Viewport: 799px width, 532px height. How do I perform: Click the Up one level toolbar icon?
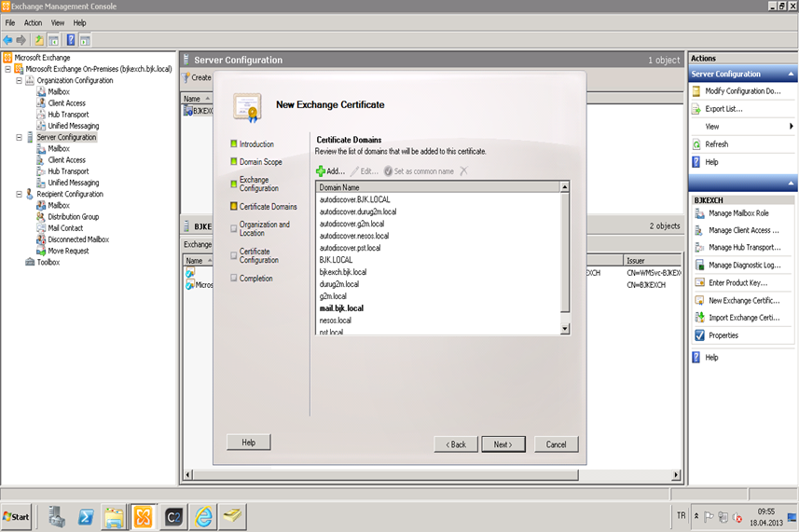(x=39, y=40)
